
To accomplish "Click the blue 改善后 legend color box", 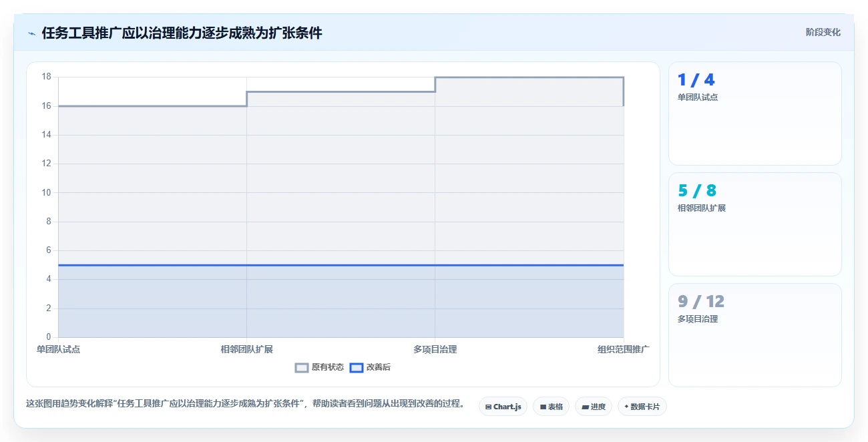I will point(357,367).
